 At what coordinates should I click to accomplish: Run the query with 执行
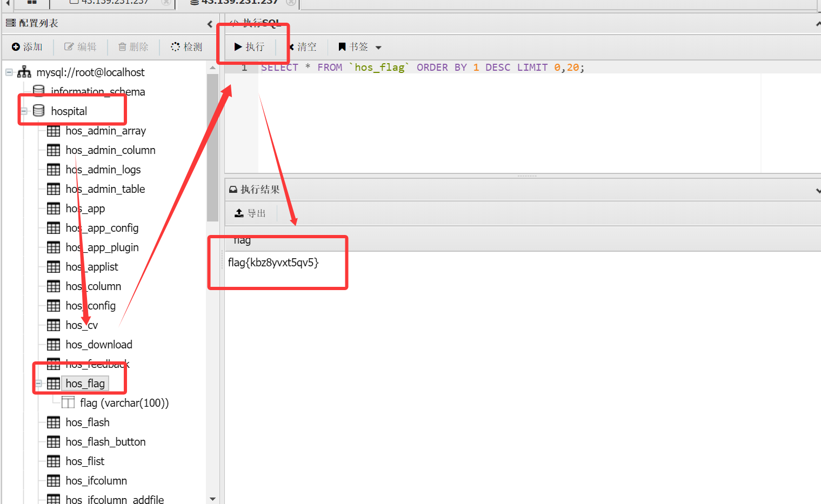click(249, 47)
